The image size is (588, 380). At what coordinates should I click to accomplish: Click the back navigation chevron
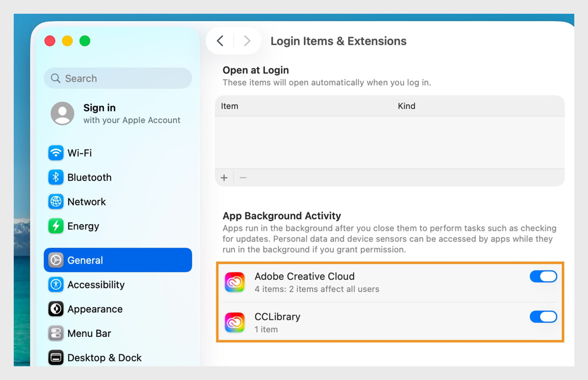click(220, 41)
